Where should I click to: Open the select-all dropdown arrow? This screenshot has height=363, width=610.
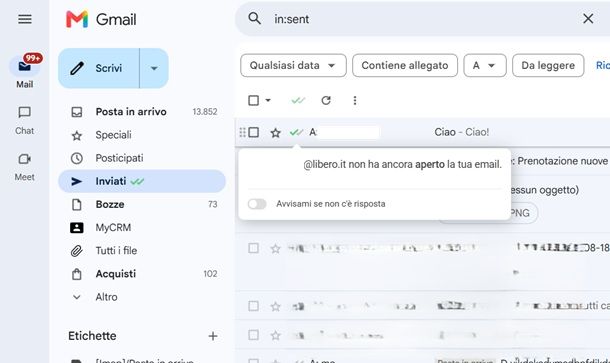click(268, 100)
